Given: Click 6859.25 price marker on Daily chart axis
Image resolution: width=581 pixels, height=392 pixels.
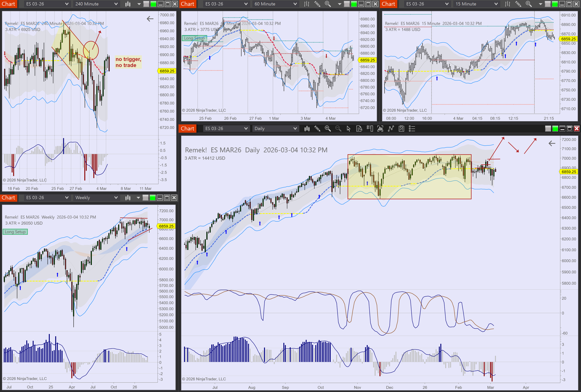Looking at the screenshot, I should pos(568,172).
